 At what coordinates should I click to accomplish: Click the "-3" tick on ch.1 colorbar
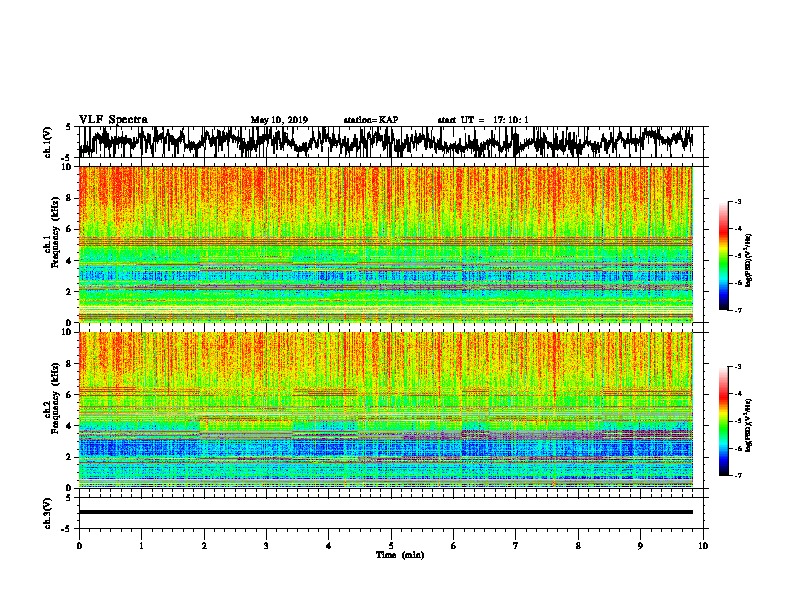(x=738, y=202)
